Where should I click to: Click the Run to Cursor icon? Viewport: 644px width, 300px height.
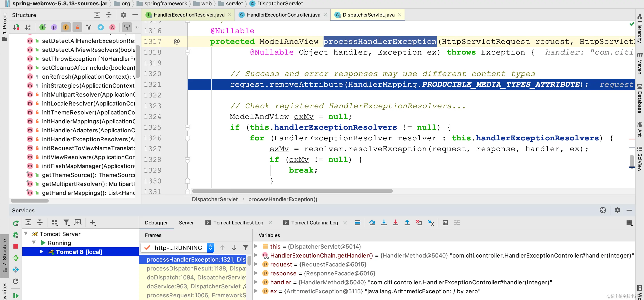pyautogui.click(x=431, y=223)
